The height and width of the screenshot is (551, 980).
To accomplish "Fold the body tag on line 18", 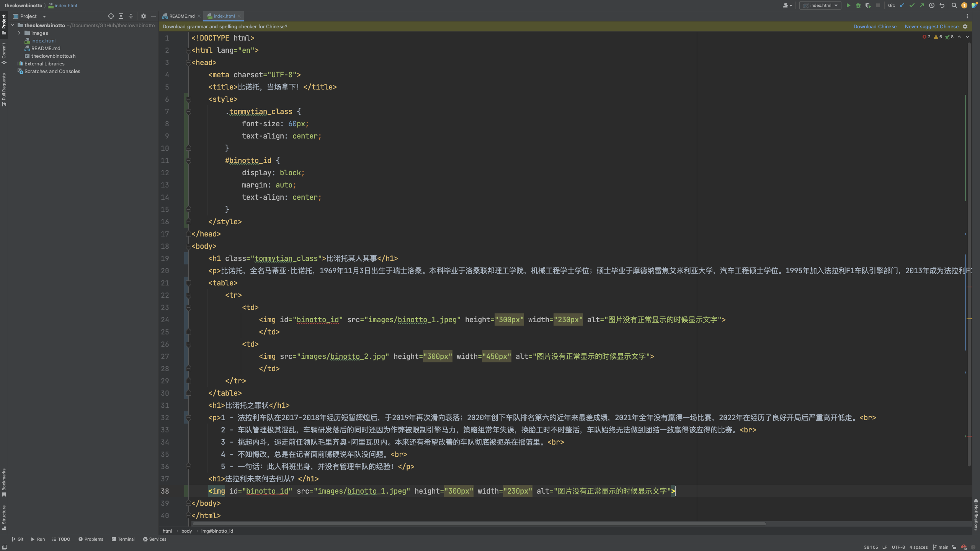I will click(x=188, y=246).
